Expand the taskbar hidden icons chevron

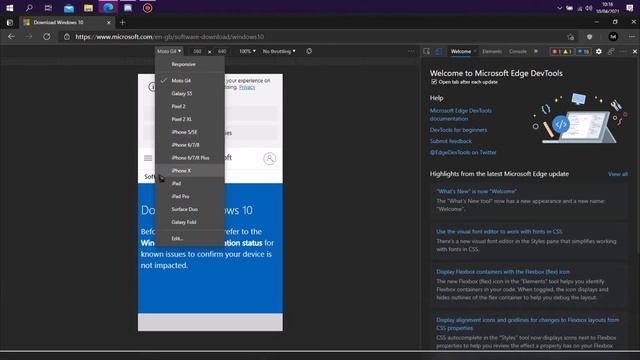(x=559, y=8)
